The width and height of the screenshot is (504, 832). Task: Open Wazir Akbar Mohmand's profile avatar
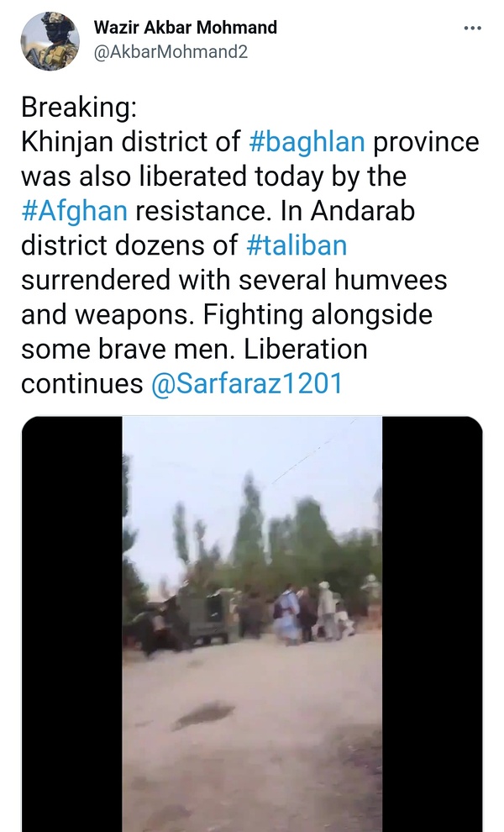(50, 41)
